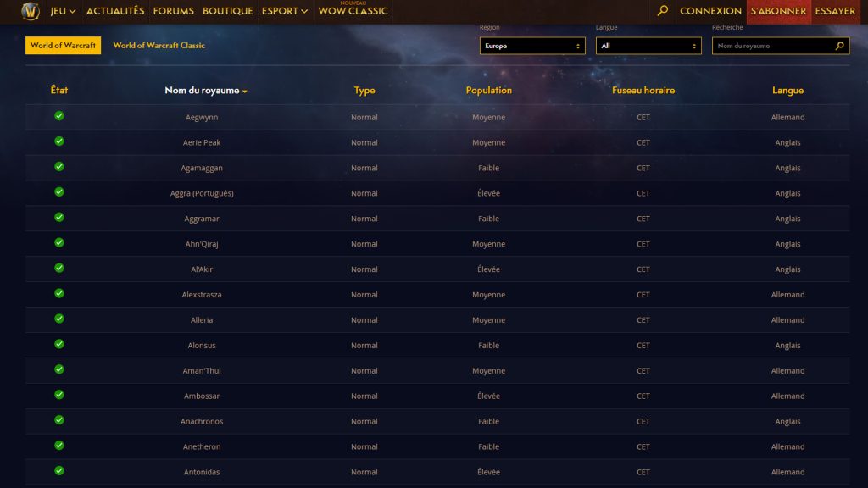Screen dimensions: 868x488
Task: Click the green status icon beside Aman'Thul
Action: [58, 370]
